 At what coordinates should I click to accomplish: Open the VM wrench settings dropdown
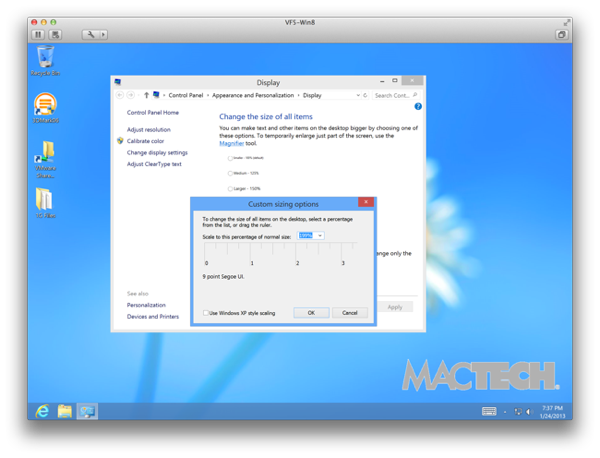point(95,34)
